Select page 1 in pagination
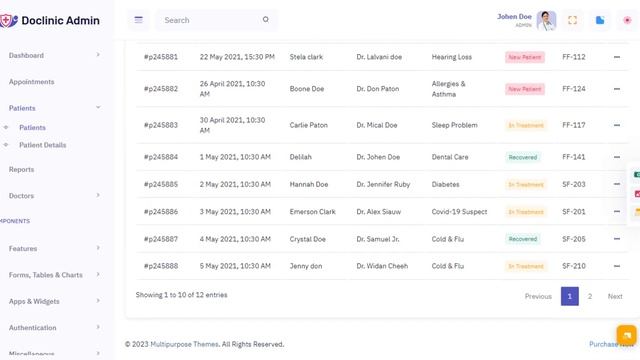The height and width of the screenshot is (360, 640). [569, 296]
